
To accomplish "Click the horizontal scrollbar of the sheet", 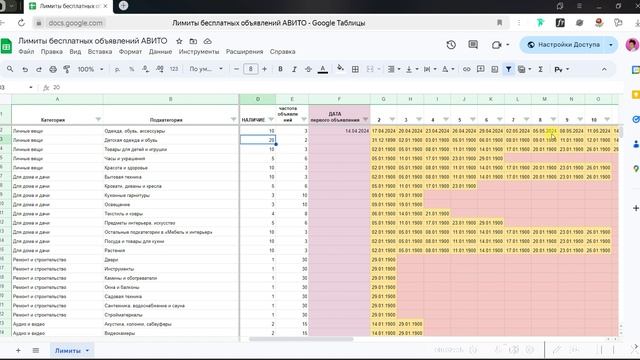I will click(x=301, y=339).
